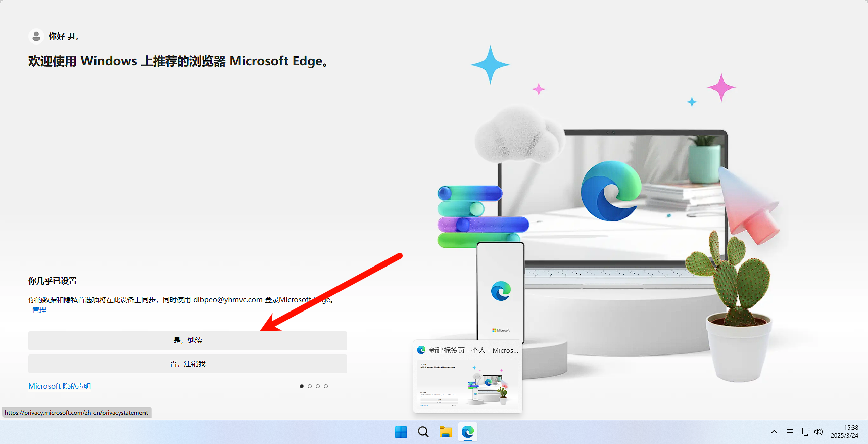Open the network status tray icon
868x444 pixels.
coord(806,432)
